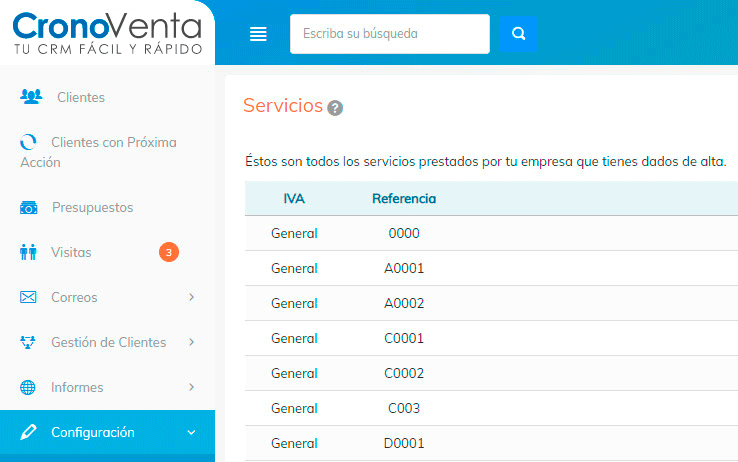This screenshot has height=462, width=738.
Task: Click the Correos envelope icon
Action: (29, 298)
